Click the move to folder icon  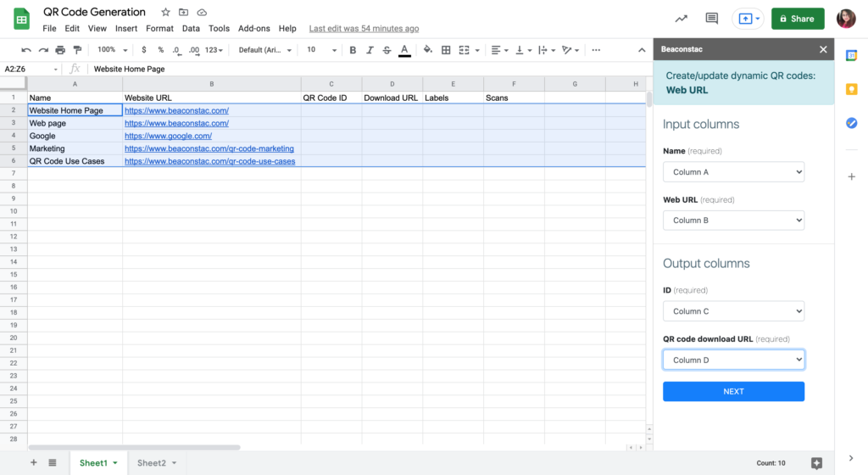click(183, 12)
